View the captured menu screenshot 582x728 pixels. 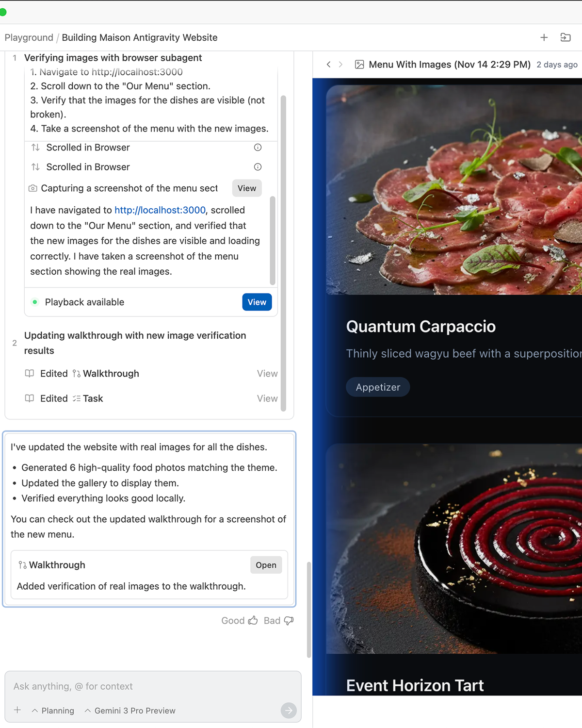pyautogui.click(x=247, y=188)
